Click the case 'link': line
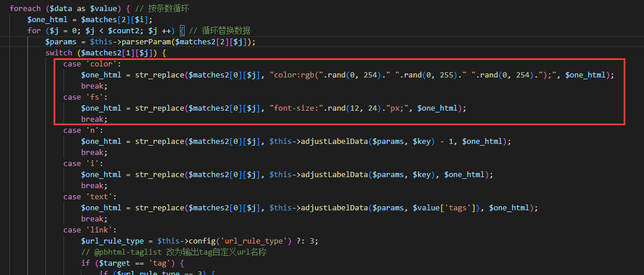The height and width of the screenshot is (275, 644). 90,230
